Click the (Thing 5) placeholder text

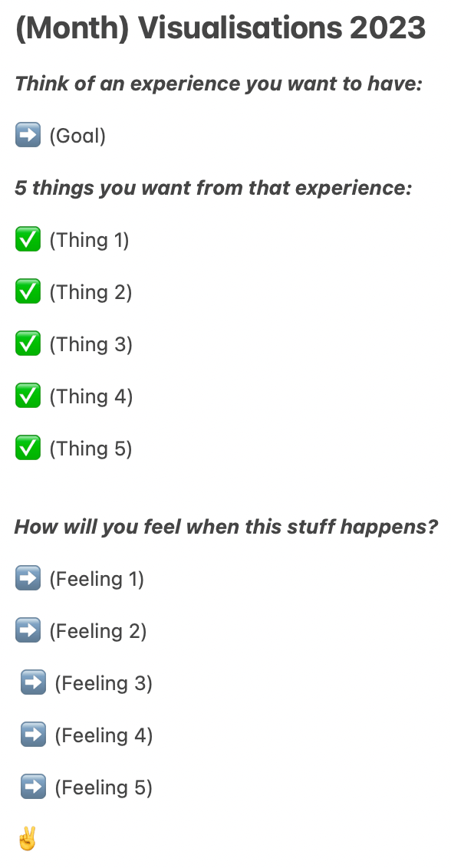tap(91, 449)
